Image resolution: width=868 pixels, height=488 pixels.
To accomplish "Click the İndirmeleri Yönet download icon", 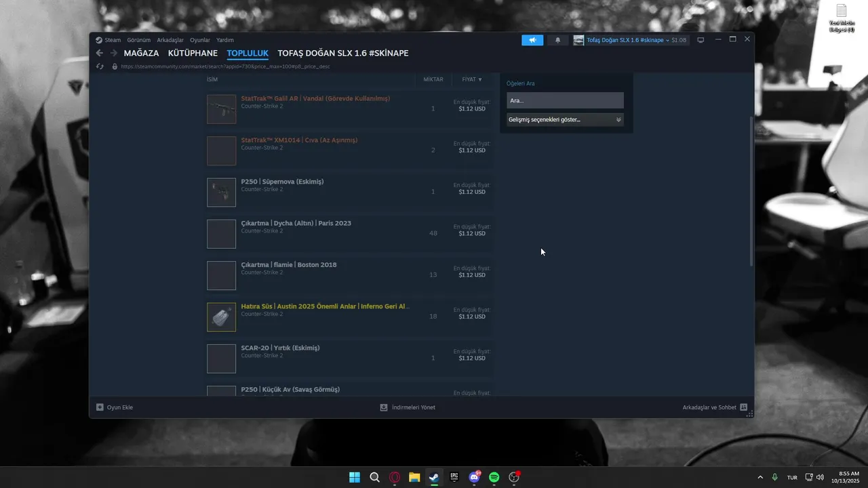I will [x=384, y=407].
